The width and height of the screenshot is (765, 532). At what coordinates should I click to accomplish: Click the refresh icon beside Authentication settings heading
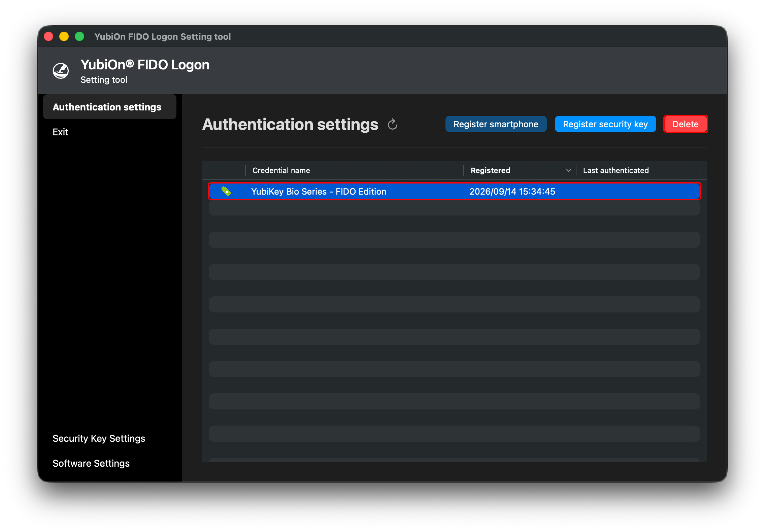click(393, 124)
